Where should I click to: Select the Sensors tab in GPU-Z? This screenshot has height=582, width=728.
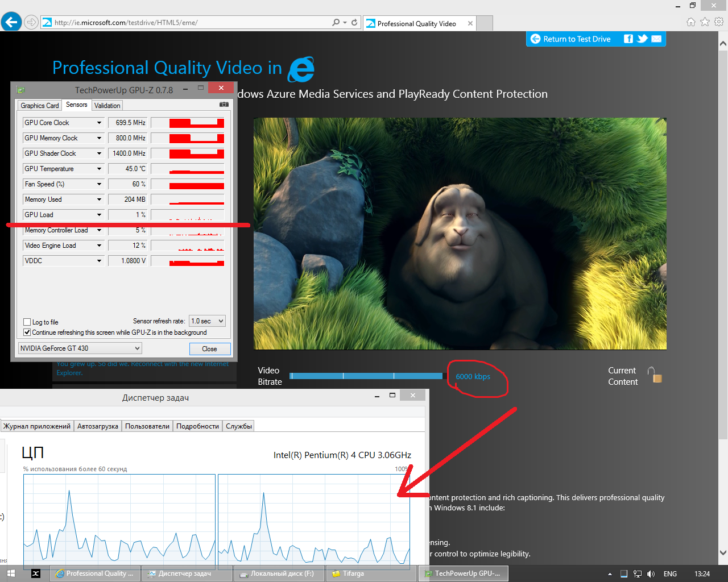coord(76,105)
